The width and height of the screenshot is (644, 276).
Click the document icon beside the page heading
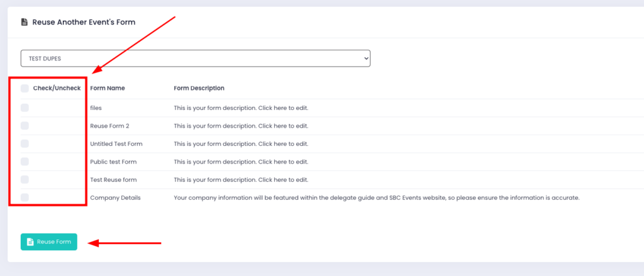[25, 22]
